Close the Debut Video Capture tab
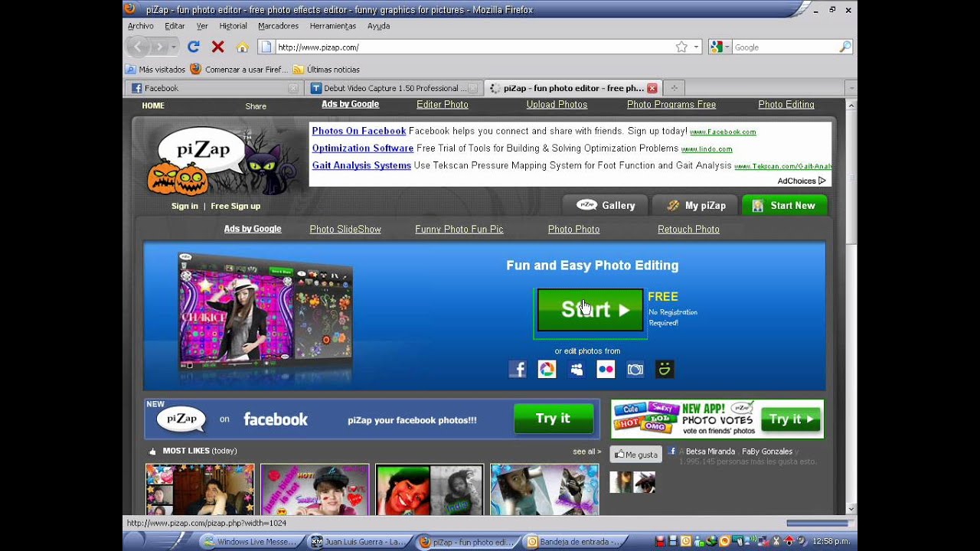Screen dimensions: 980x551 472,88
